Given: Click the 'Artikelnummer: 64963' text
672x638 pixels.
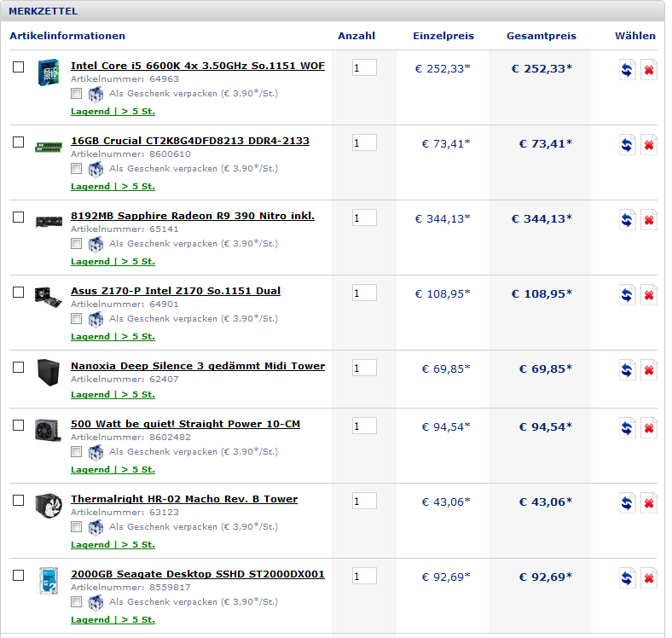Looking at the screenshot, I should coord(125,78).
